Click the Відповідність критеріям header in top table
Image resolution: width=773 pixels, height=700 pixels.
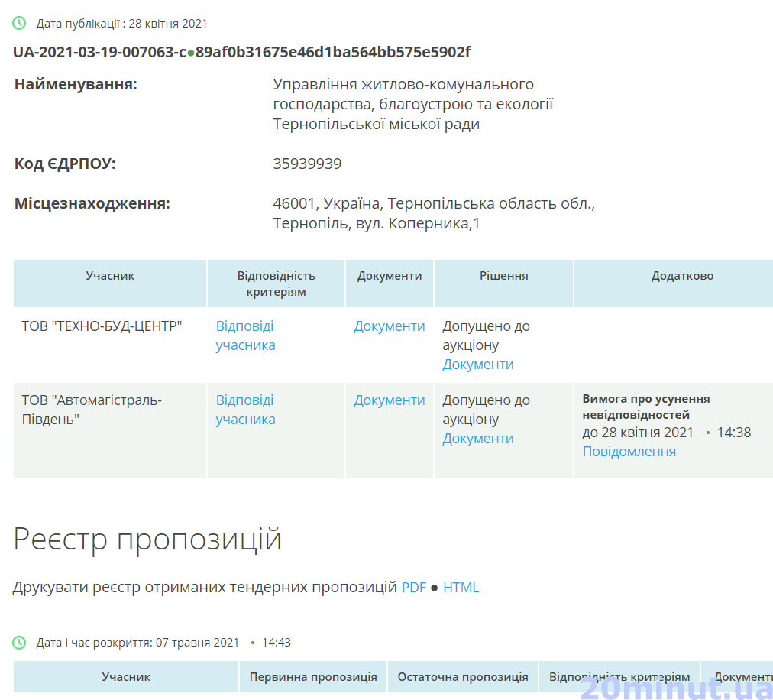click(x=276, y=284)
